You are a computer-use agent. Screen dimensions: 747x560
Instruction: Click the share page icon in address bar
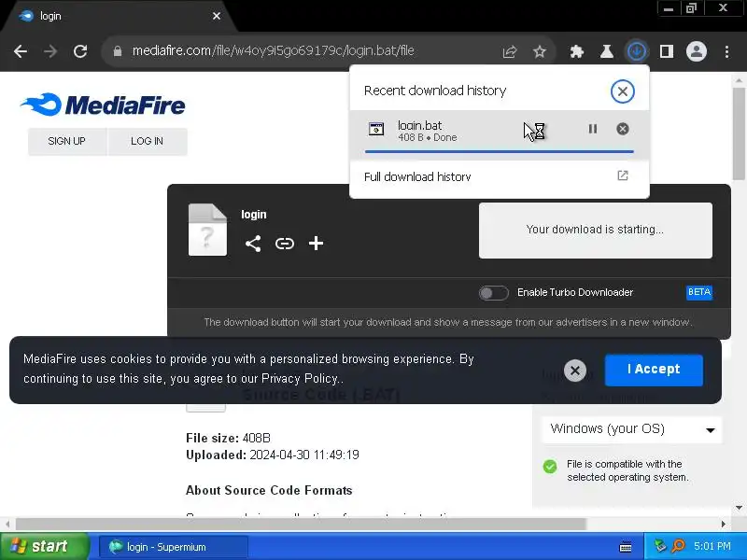pos(510,51)
